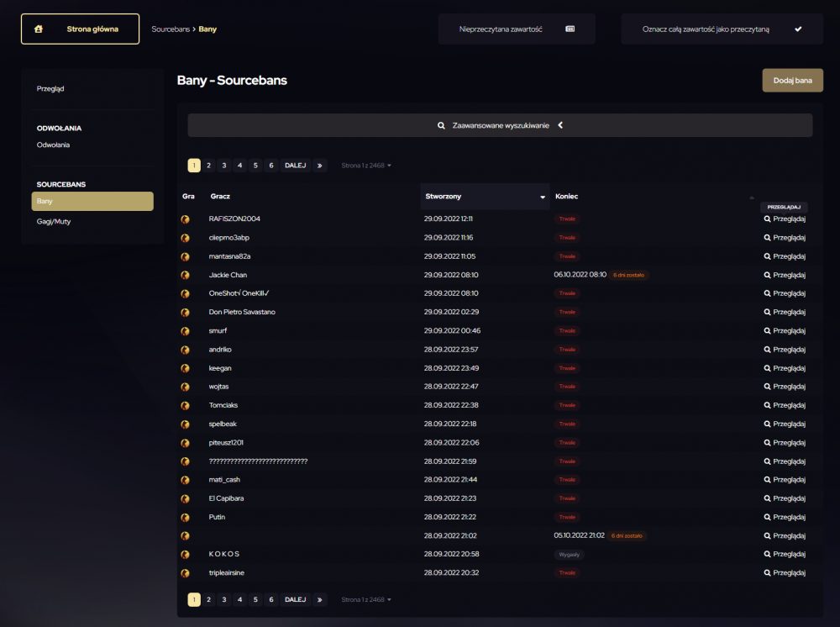Go to last page using top double-arrow
This screenshot has width=840, height=627.
[320, 166]
